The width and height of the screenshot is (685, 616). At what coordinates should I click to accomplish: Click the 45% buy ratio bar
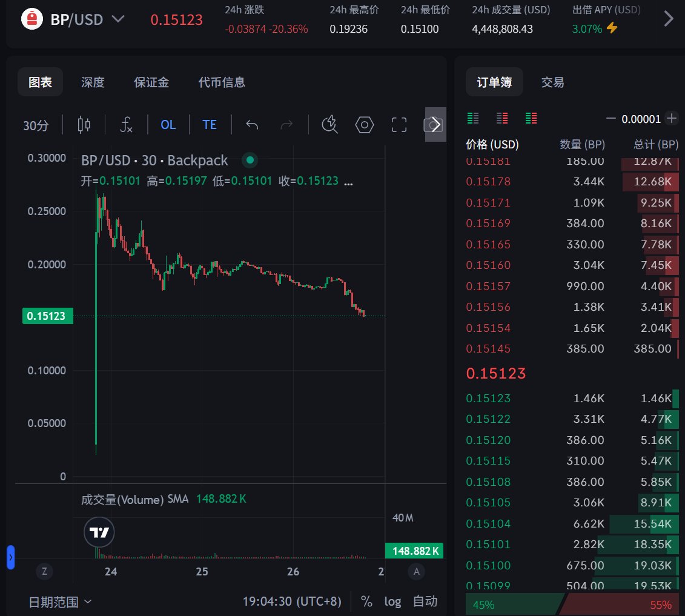514,604
